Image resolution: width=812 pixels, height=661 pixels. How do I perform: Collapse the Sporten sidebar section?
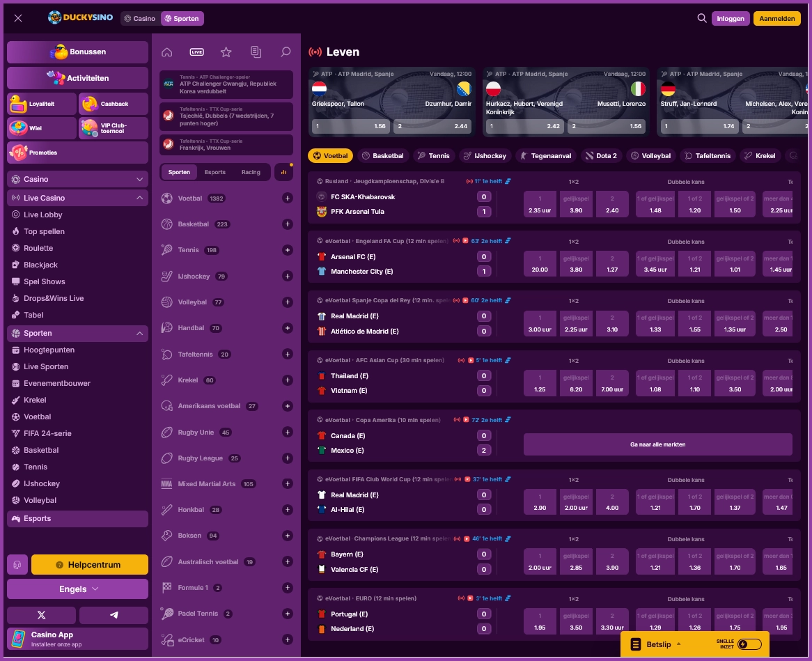pos(78,333)
